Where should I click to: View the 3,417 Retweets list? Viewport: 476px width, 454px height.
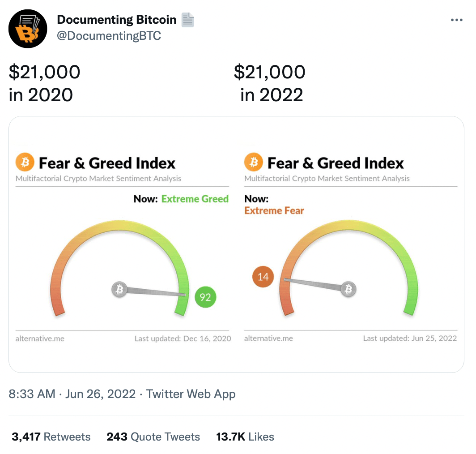point(51,437)
